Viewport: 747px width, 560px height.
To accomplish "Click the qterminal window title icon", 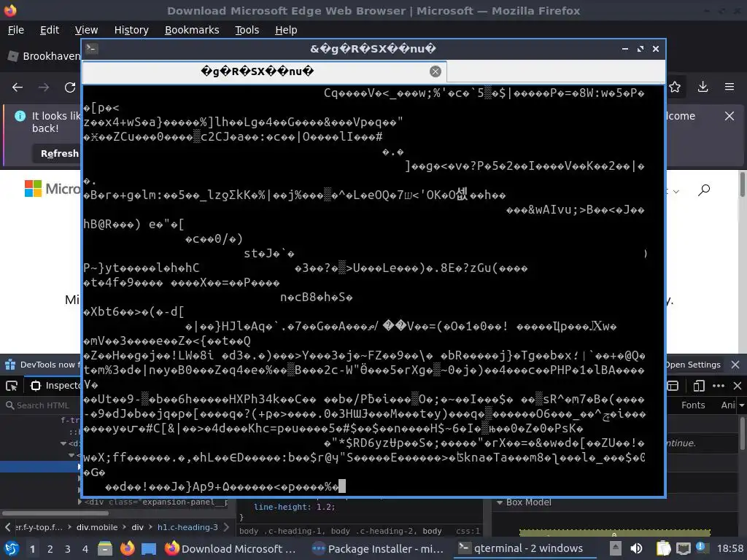I will tap(92, 49).
